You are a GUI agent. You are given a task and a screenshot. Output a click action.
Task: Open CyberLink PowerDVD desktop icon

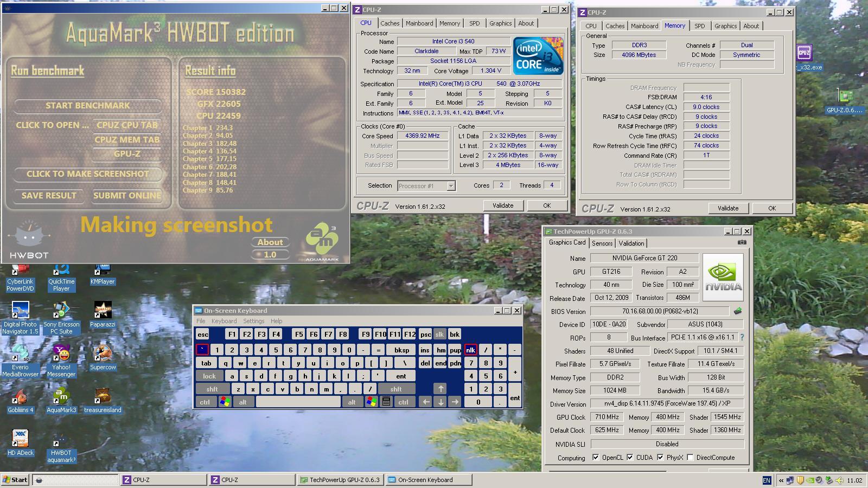20,278
